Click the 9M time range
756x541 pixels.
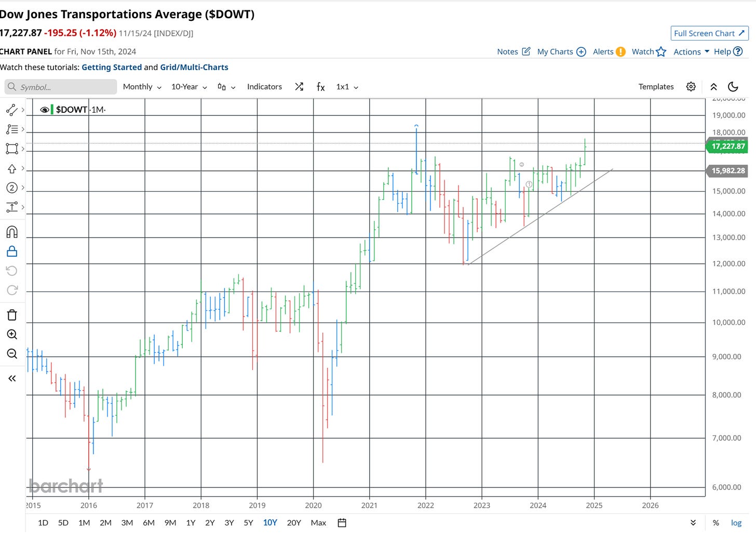tap(170, 523)
